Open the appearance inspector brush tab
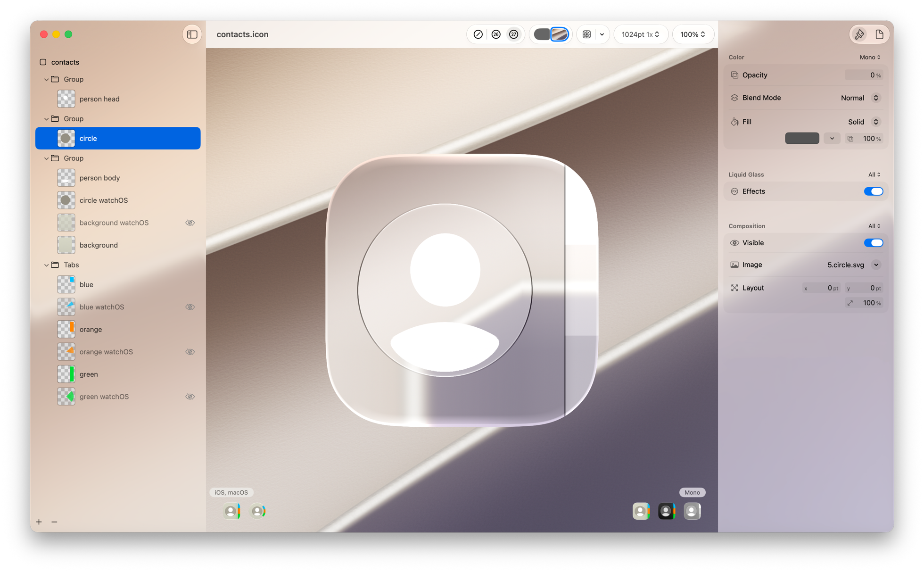 pyautogui.click(x=859, y=34)
